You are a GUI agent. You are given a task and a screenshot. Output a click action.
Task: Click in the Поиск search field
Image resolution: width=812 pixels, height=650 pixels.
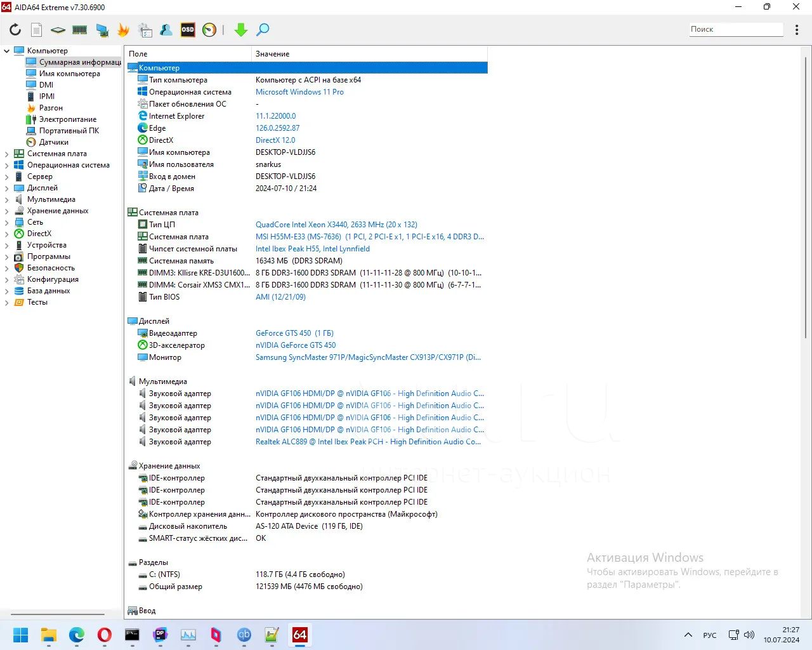(736, 29)
